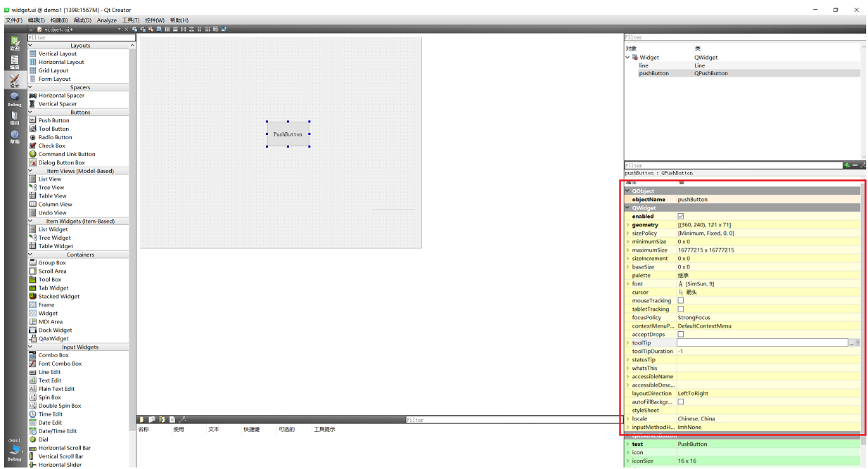This screenshot has width=868, height=469.
Task: Click the wrench configure icon in action editor
Action: pyautogui.click(x=183, y=419)
